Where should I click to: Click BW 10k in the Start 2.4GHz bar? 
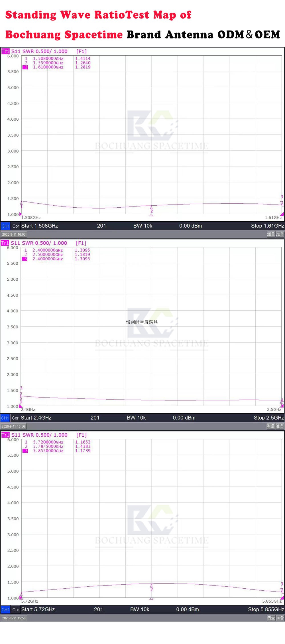coord(136,418)
